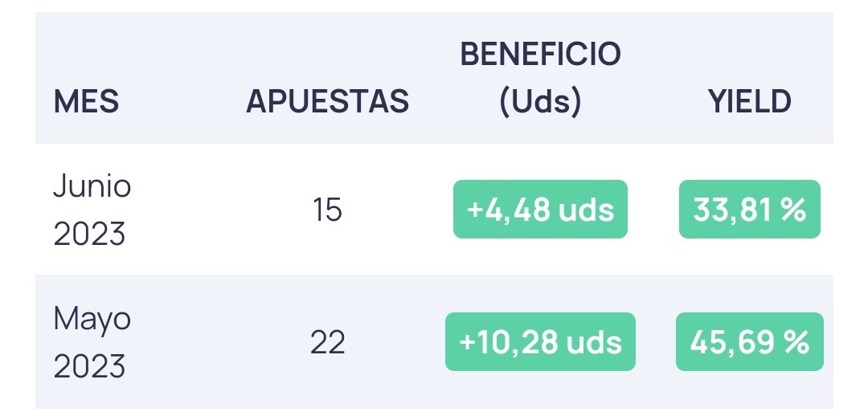Click the 2023 year under Mayo
The image size is (868, 416).
click(x=89, y=367)
